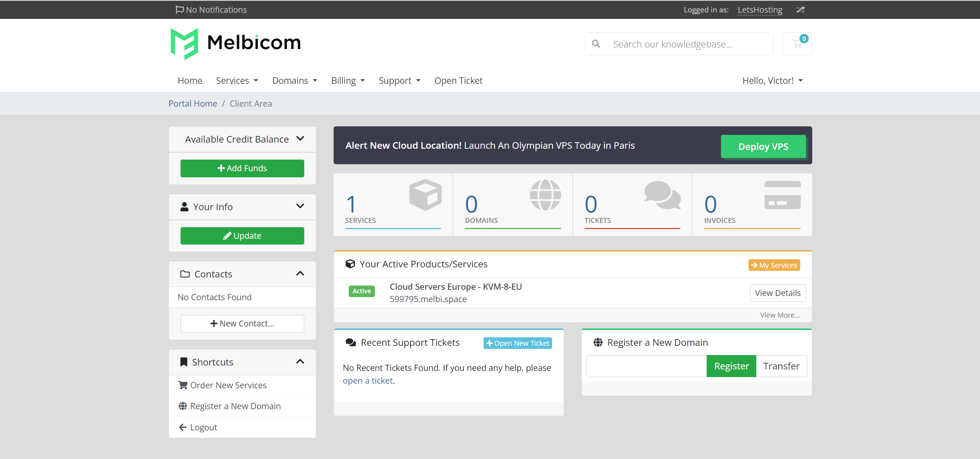The image size is (980, 459).
Task: Open the shopping cart icon
Action: (x=797, y=44)
